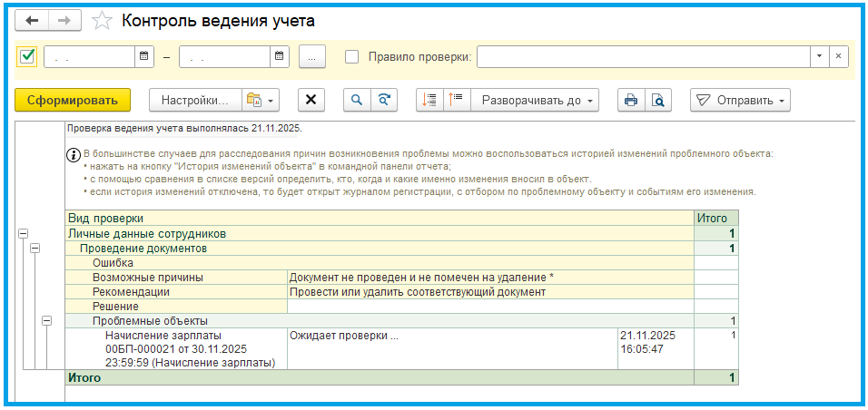Open print preview icon

coord(658,100)
